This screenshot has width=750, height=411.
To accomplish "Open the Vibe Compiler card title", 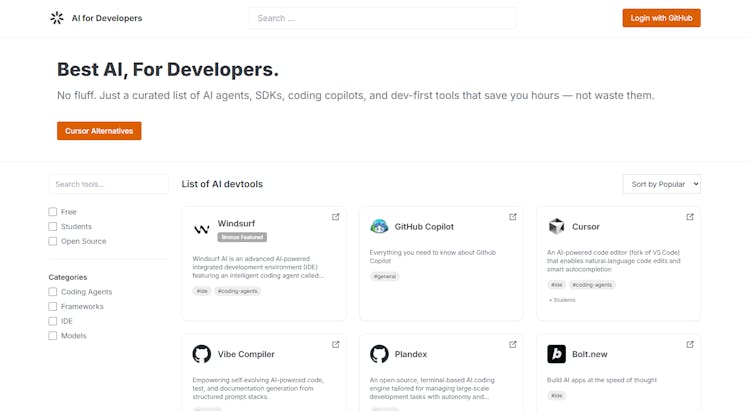I will (x=246, y=354).
